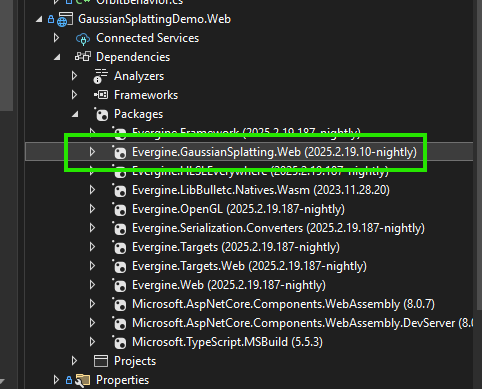Expand the Frameworks node
The height and width of the screenshot is (389, 482).
click(x=74, y=95)
